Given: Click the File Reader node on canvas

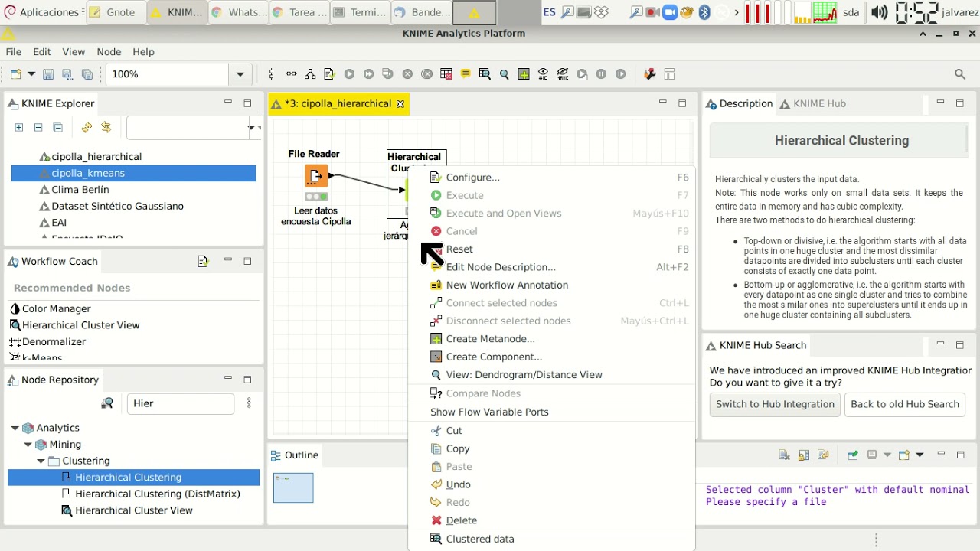Looking at the screenshot, I should [x=315, y=177].
